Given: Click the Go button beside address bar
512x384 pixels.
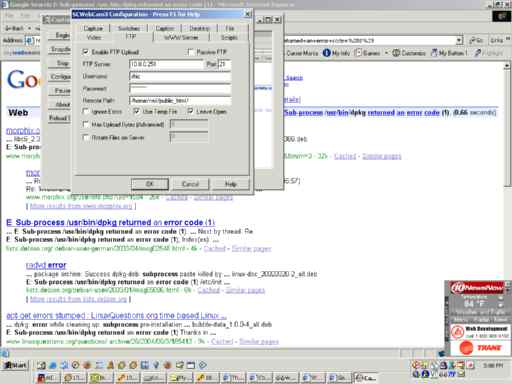Looking at the screenshot, I should 476,41.
